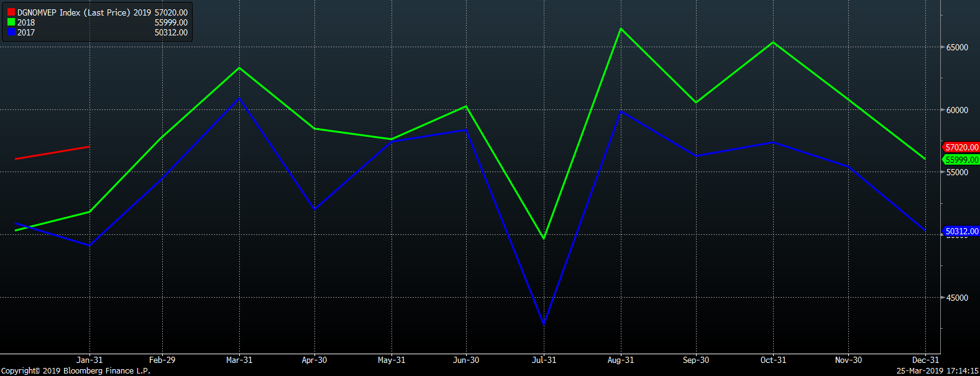Click the Aug-31 date label on x-axis
Screen dimensions: 980x376
[x=620, y=360]
